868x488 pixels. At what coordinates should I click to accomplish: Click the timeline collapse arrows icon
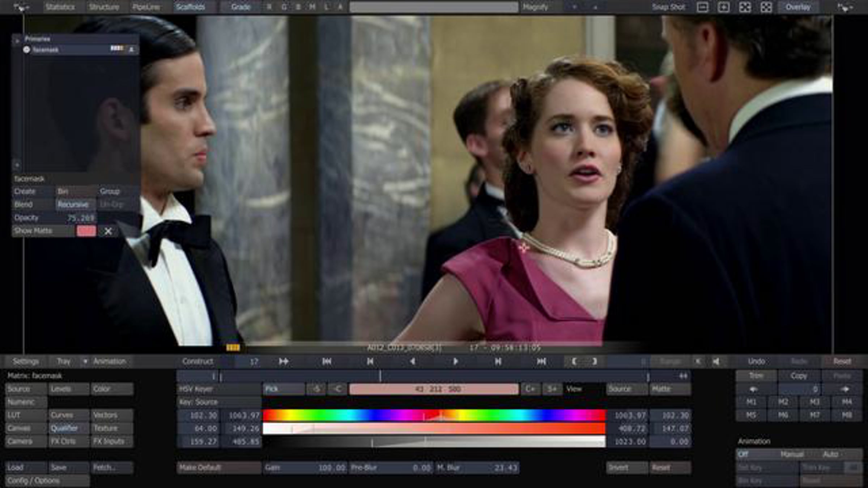pos(683,376)
